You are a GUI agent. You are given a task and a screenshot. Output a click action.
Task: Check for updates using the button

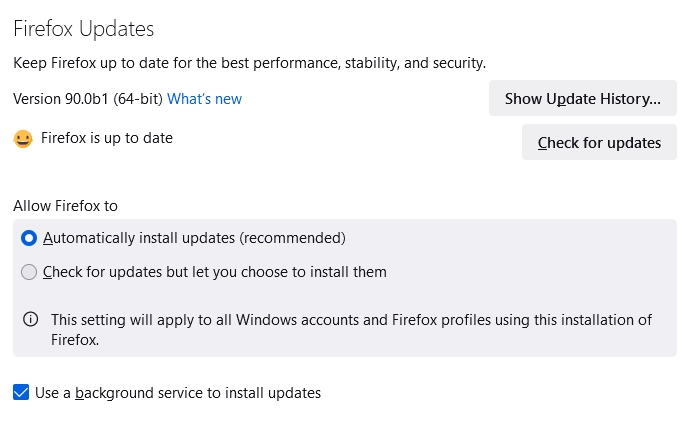(599, 142)
